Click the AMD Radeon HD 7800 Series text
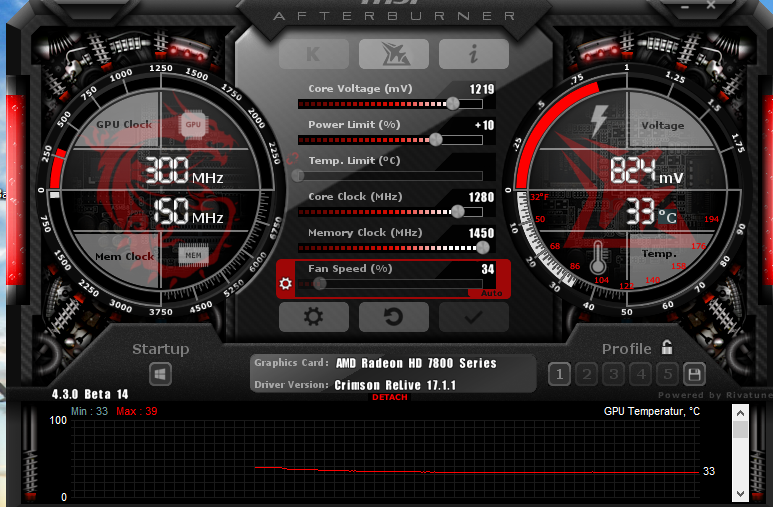Screen dimensions: 773x507 point(416,363)
